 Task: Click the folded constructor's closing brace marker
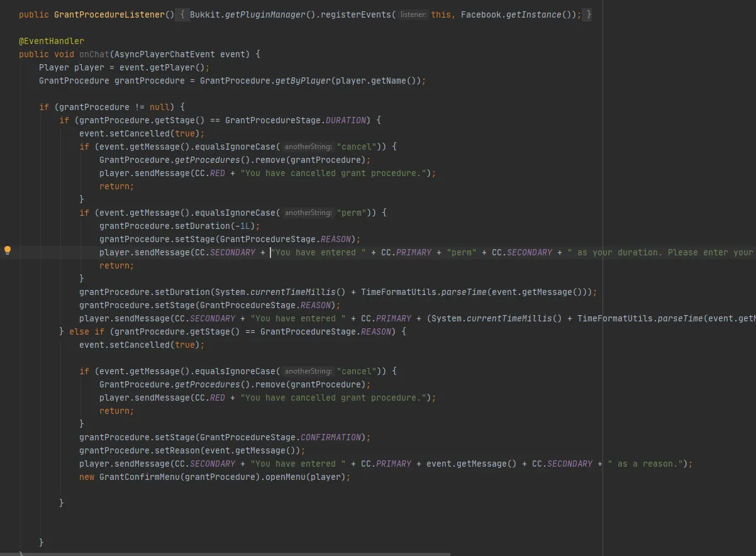coord(587,14)
